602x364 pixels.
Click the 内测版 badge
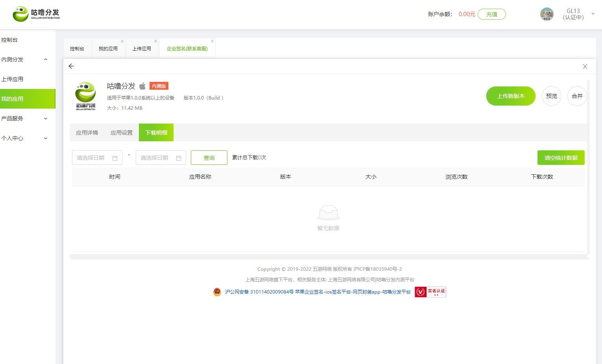coord(159,86)
